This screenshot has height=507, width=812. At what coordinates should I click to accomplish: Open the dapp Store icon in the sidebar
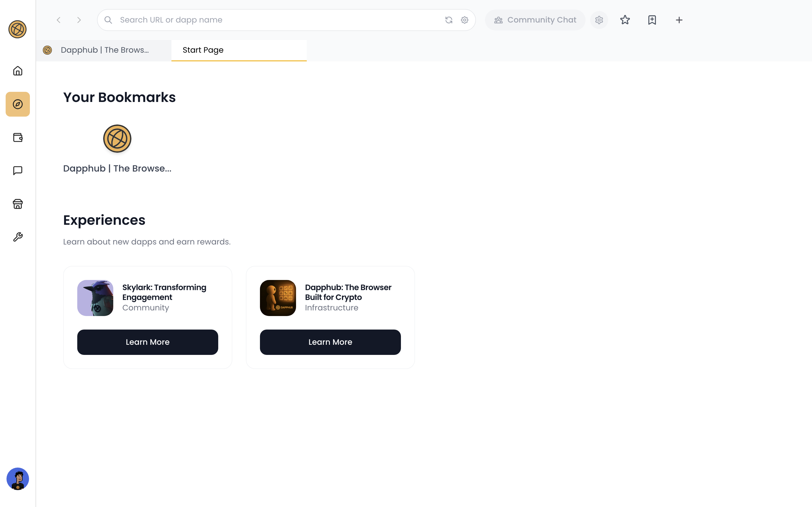coord(17,204)
